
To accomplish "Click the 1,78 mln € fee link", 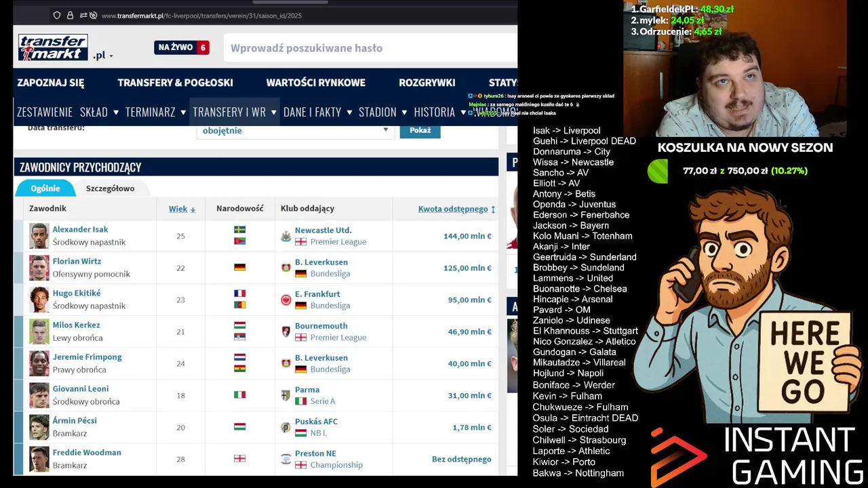I will [x=472, y=427].
